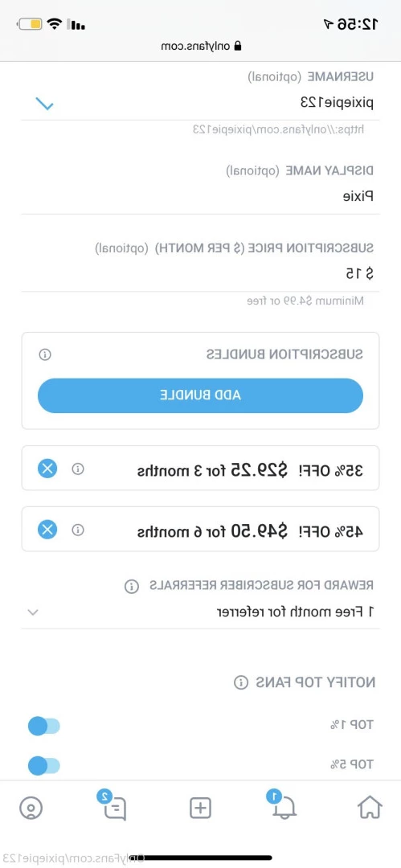This screenshot has height=868, width=401.
Task: Open the profile avatar icon
Action: pos(31,809)
